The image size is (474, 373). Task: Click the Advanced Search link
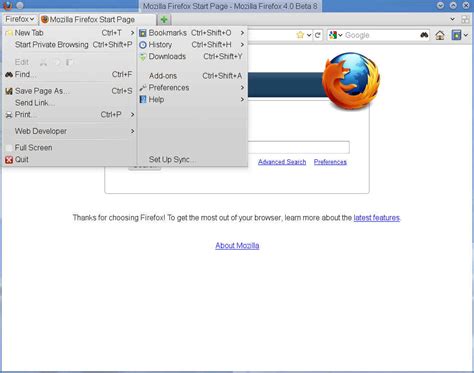coord(282,162)
